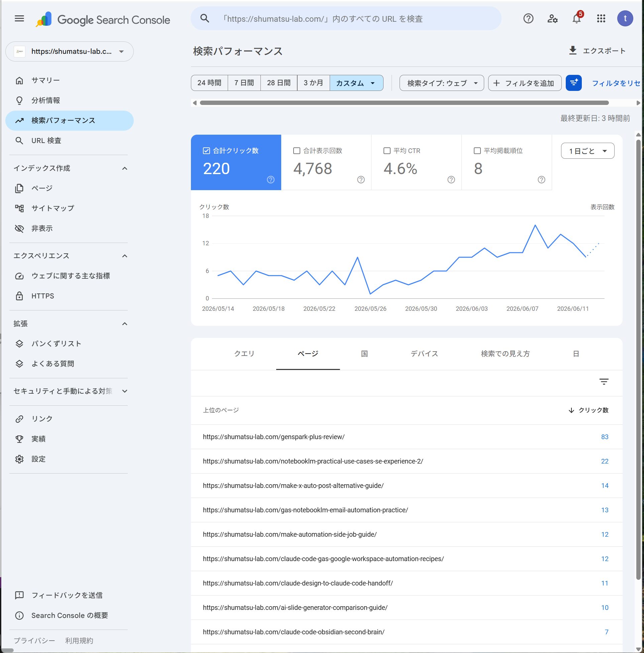Open the table filter rows icon
The width and height of the screenshot is (644, 653).
click(x=604, y=382)
